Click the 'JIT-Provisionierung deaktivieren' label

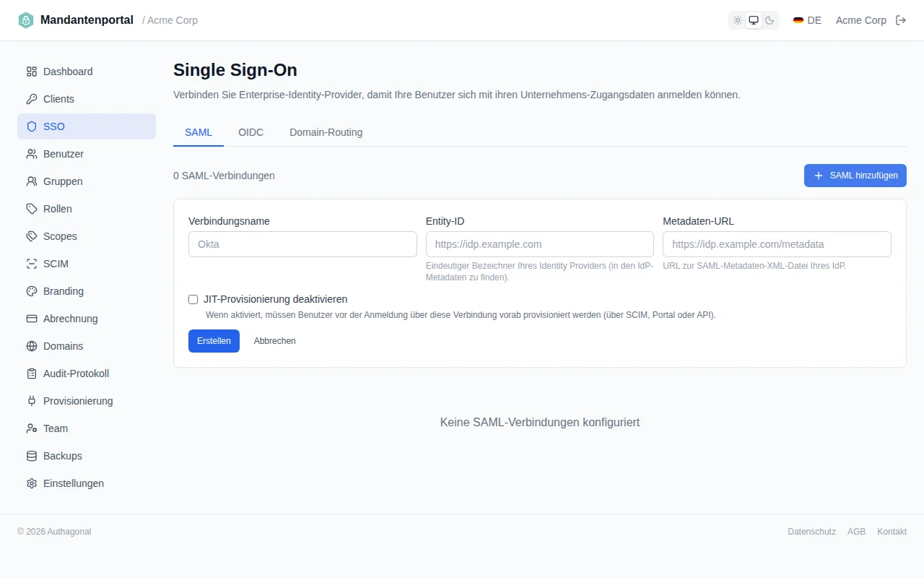coord(276,299)
